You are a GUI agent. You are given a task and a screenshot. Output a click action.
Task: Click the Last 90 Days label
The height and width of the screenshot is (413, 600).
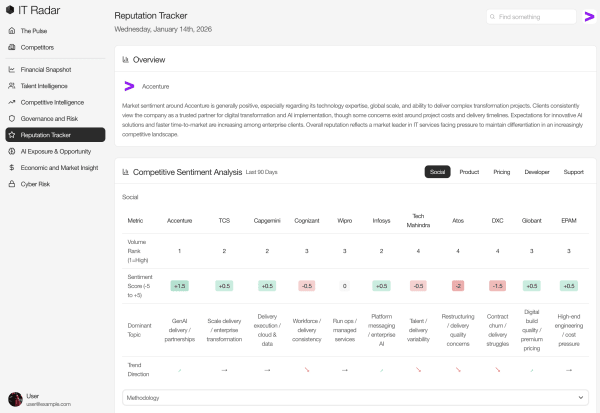click(x=261, y=172)
